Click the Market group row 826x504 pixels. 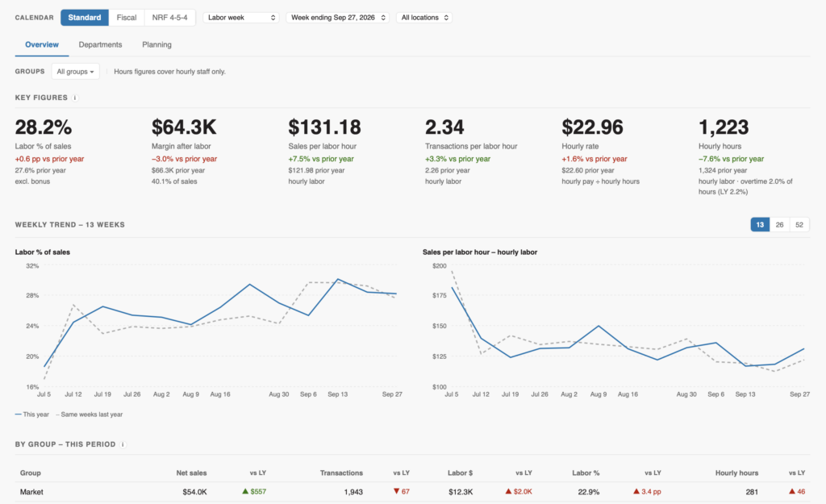click(412, 492)
